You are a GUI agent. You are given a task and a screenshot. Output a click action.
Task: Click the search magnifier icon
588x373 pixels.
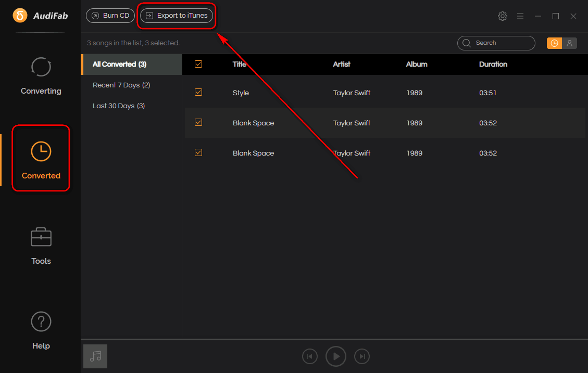click(x=467, y=43)
